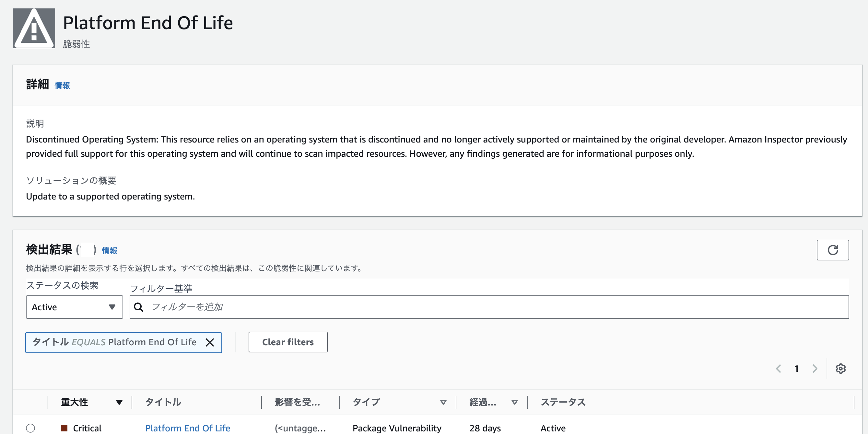The image size is (868, 434).
Task: Open the table preferences gear
Action: tap(840, 369)
